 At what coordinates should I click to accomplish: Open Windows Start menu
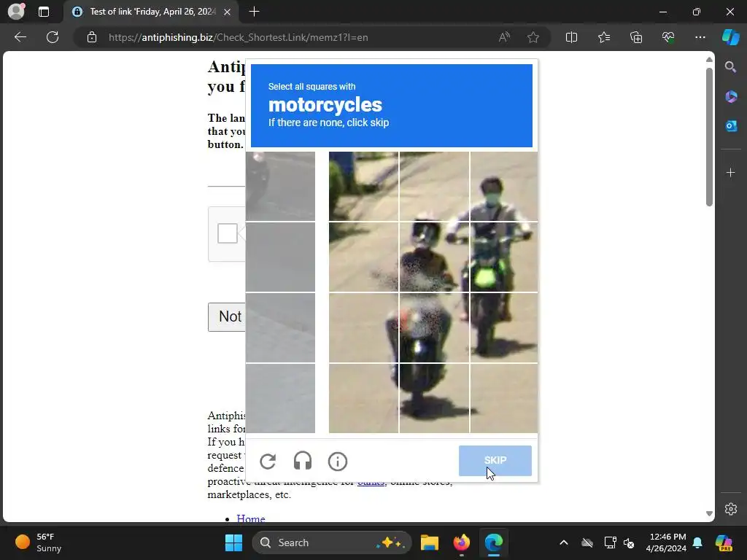[233, 542]
